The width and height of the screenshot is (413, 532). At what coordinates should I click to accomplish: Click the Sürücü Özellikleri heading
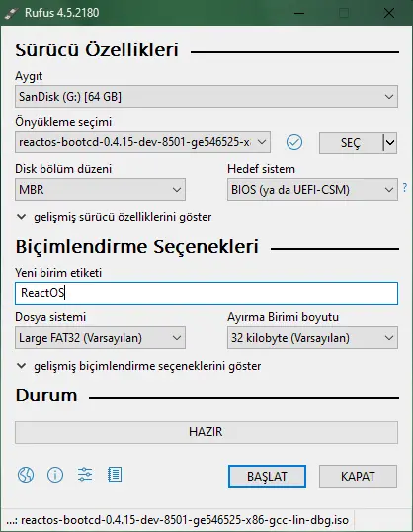click(x=97, y=50)
